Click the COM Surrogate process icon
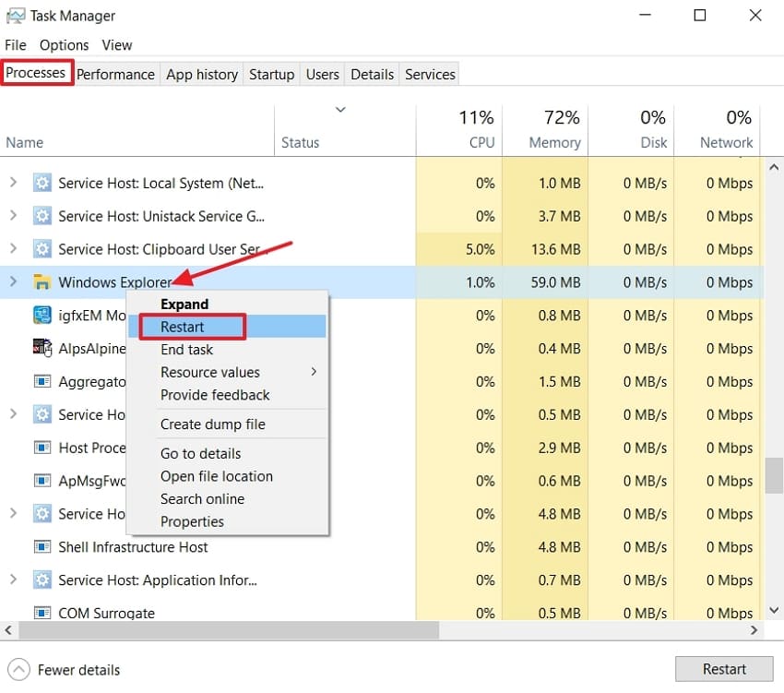This screenshot has width=784, height=693. click(x=40, y=613)
